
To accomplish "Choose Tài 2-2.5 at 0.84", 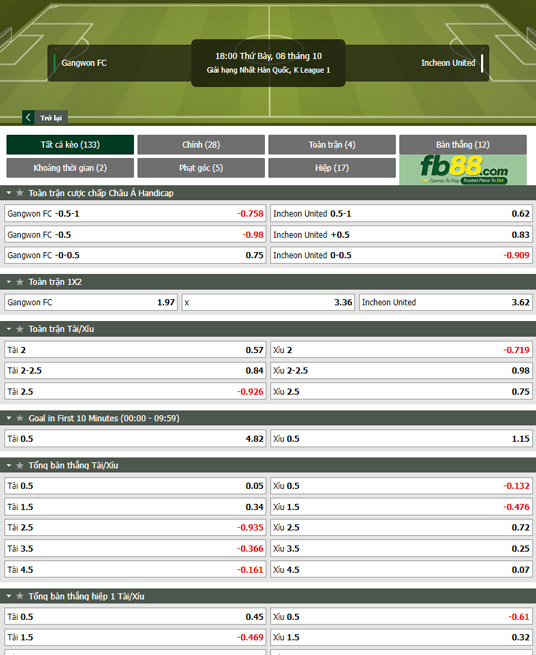I will (x=135, y=371).
